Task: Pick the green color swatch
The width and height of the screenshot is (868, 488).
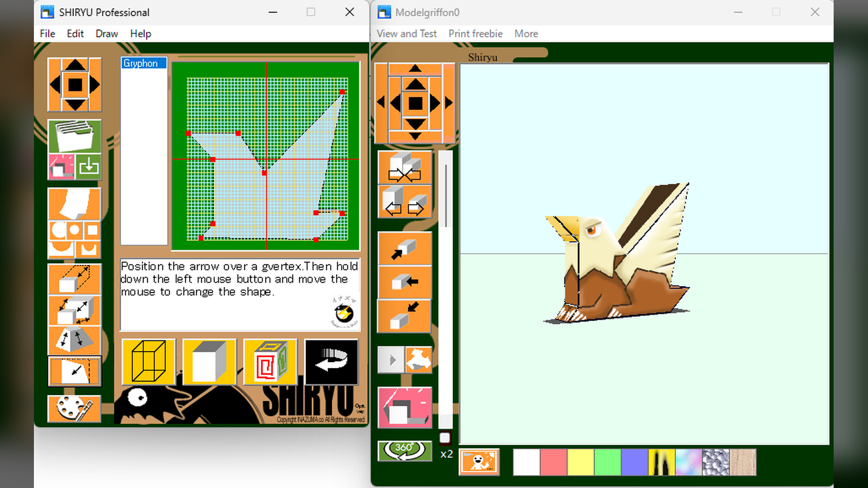Action: tap(608, 462)
